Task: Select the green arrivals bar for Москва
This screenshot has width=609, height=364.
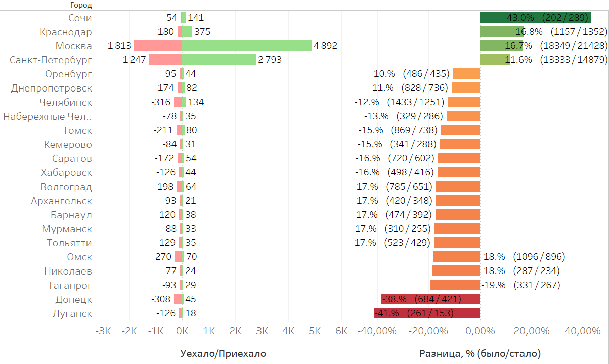Action: pyautogui.click(x=246, y=46)
